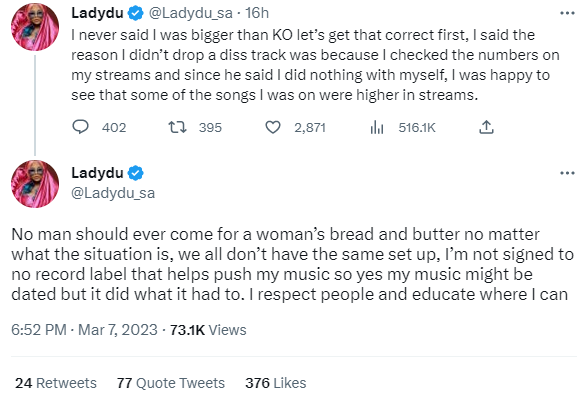Open view analytics bar chart icon
Screen dimensions: 587x398
[x=377, y=127]
